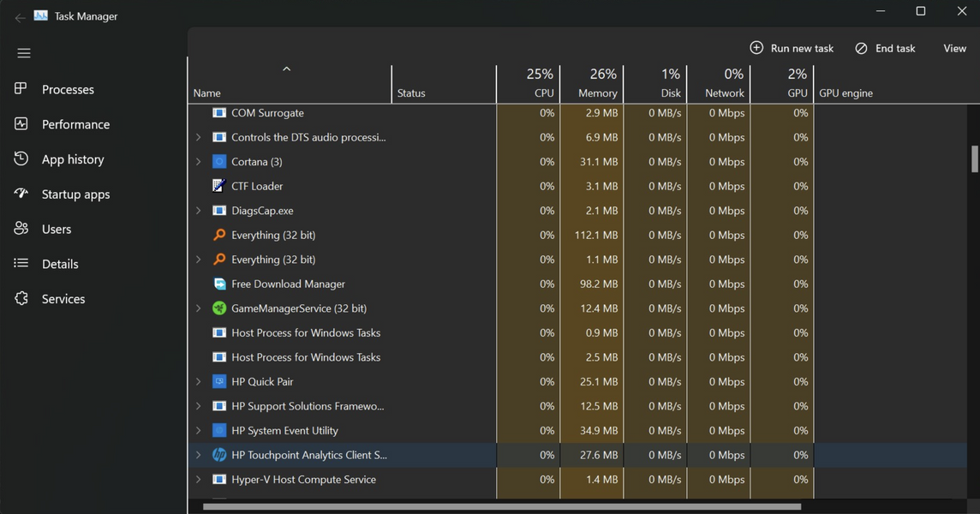The width and height of the screenshot is (980, 514).
Task: Expand the DiagsCap.exe process entry
Action: [199, 211]
